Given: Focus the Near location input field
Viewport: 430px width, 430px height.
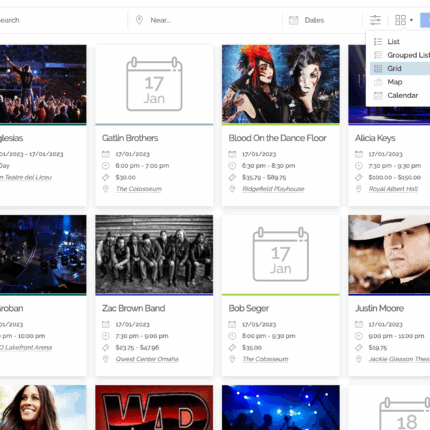Looking at the screenshot, I should 205,20.
